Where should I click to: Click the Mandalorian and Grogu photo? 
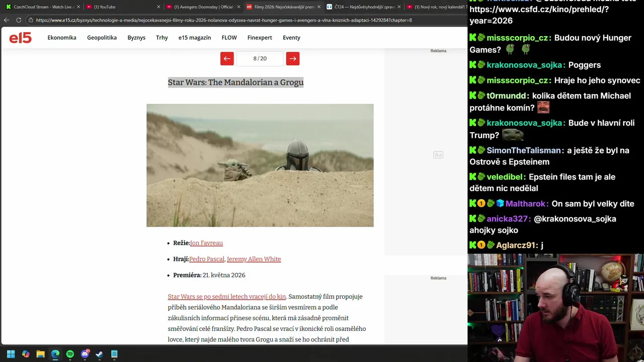pos(260,165)
